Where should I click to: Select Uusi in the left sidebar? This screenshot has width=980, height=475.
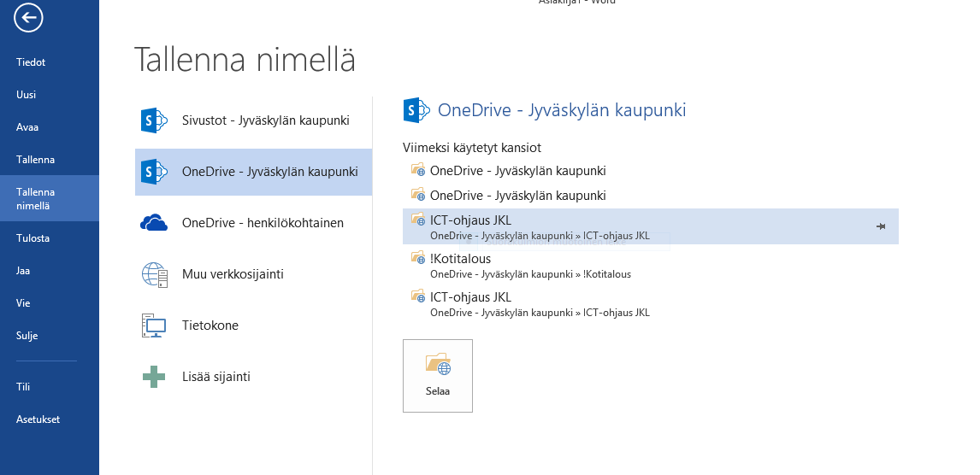(x=27, y=95)
